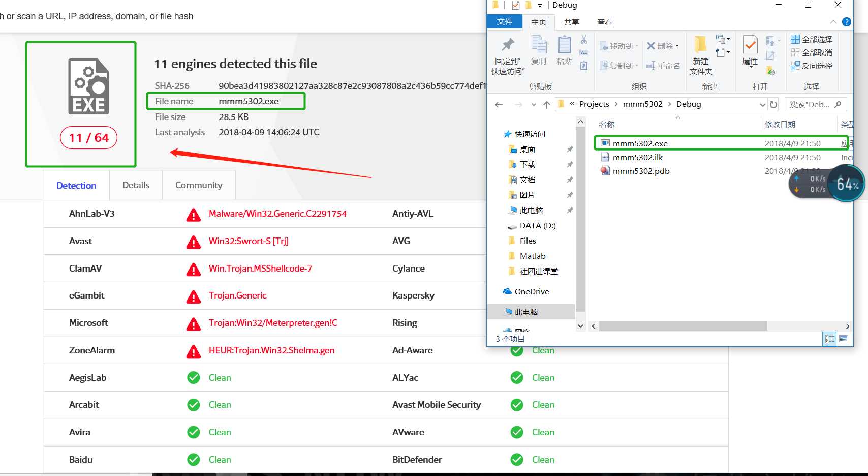Click the Back arrow in Explorer
The image size is (868, 476).
coord(499,105)
